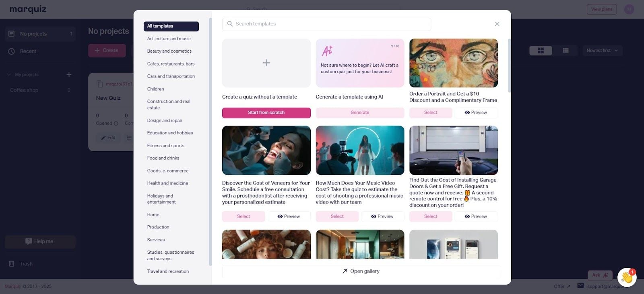The height and width of the screenshot is (294, 644).
Task: Select the portrait discount template
Action: click(x=431, y=113)
